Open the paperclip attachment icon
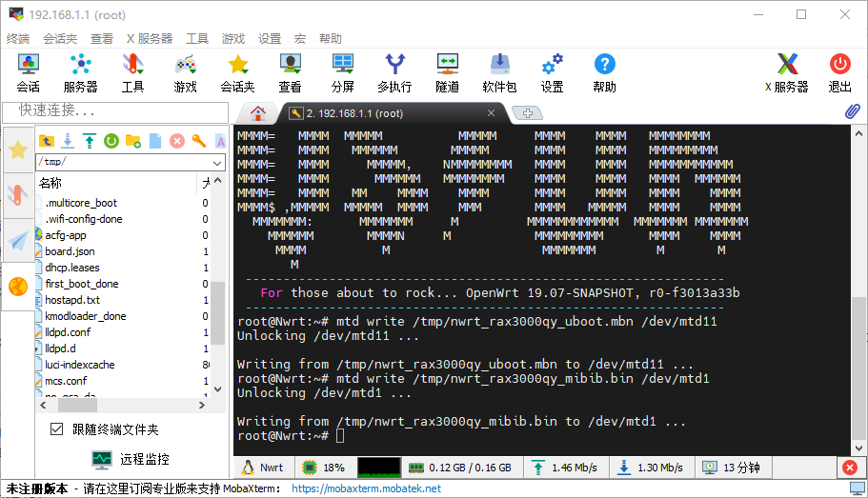The height and width of the screenshot is (498, 868). coord(853,111)
